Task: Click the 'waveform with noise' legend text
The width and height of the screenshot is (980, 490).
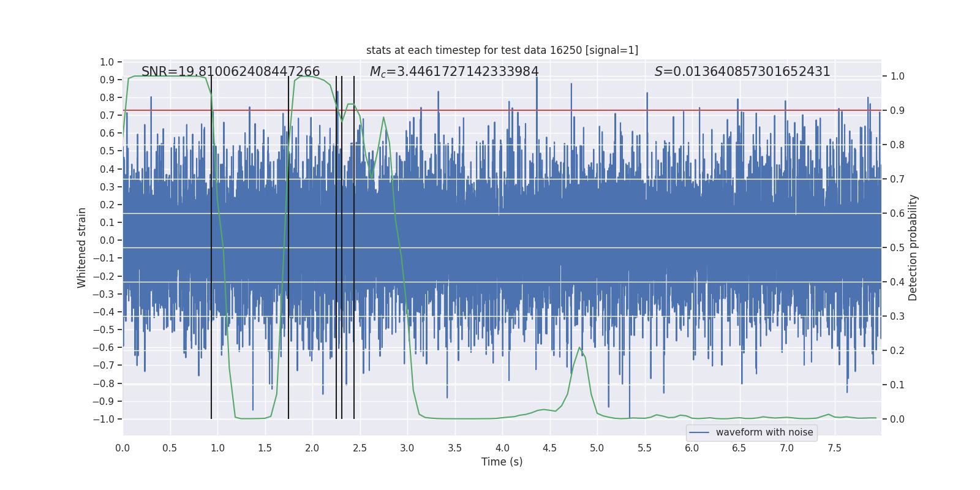Action: pyautogui.click(x=764, y=432)
